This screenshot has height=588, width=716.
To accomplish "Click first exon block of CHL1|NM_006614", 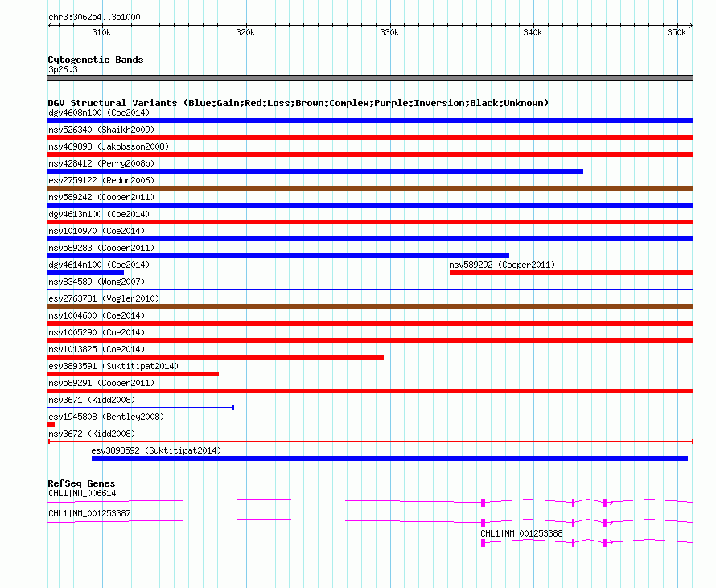I will pos(484,503).
